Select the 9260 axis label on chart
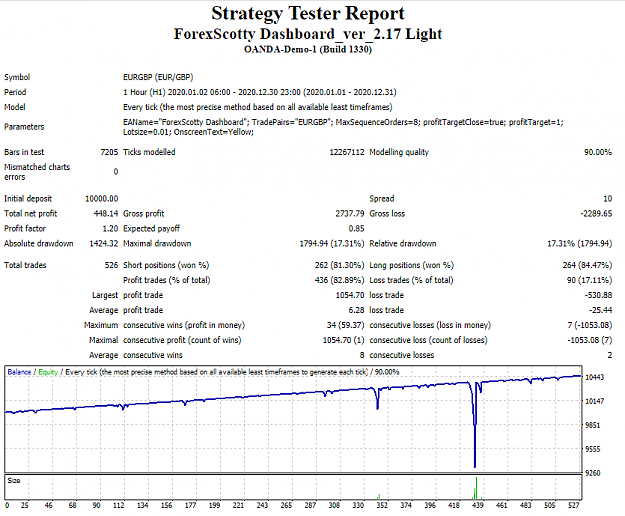The width and height of the screenshot is (625, 516). point(592,473)
